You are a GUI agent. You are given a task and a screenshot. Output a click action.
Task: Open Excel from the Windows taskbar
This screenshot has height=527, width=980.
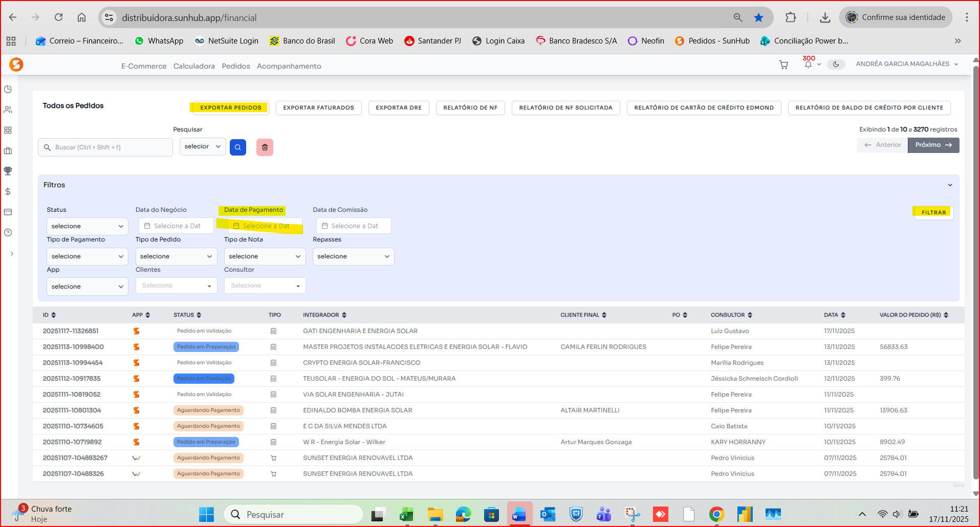click(406, 514)
